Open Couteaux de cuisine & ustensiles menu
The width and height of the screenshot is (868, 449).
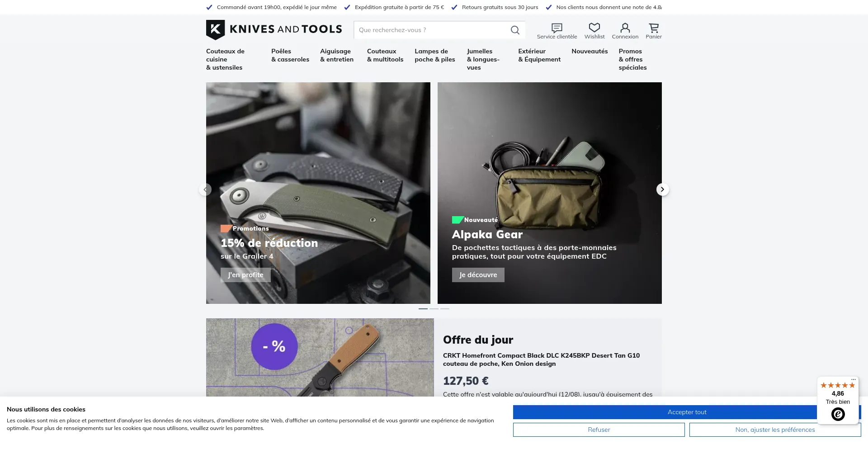pos(225,59)
